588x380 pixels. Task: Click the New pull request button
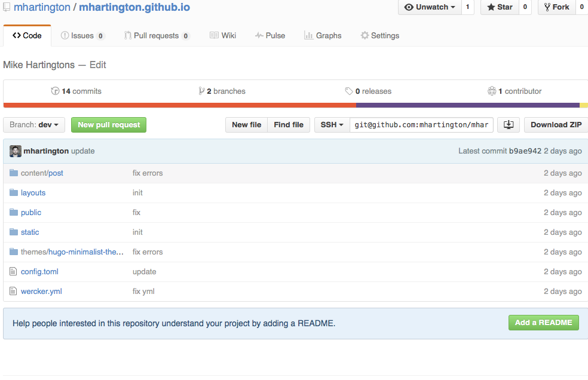(109, 125)
